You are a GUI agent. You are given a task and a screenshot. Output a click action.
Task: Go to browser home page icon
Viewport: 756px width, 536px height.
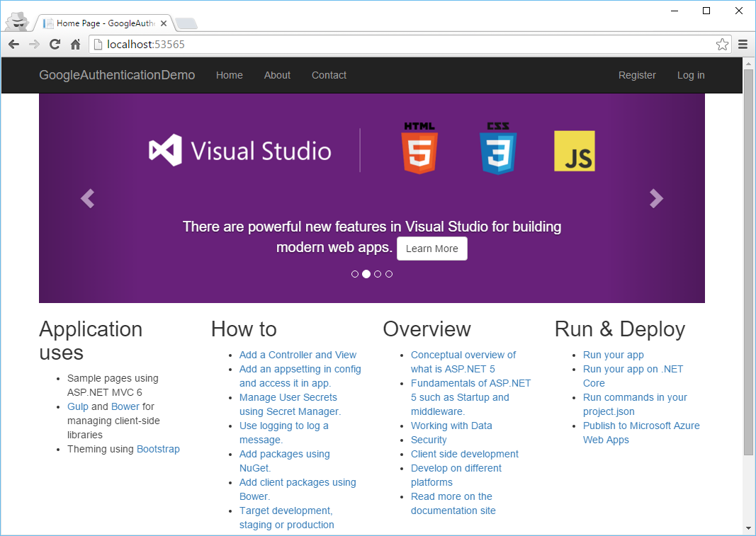pyautogui.click(x=75, y=45)
